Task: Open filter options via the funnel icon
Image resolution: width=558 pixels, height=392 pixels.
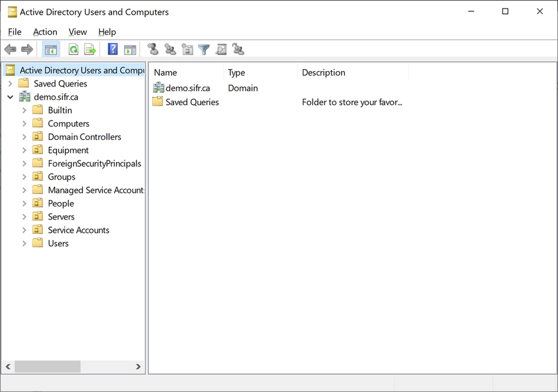Action: pos(204,49)
